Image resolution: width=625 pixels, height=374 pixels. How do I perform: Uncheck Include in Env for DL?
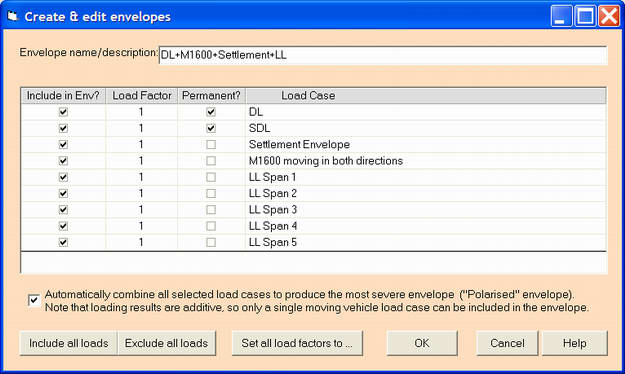(63, 112)
